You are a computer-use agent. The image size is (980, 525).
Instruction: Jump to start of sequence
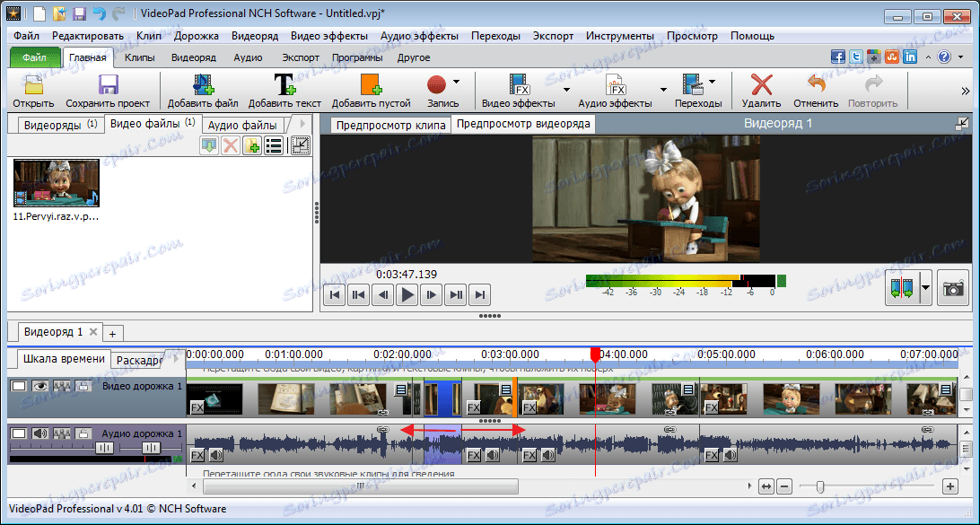pyautogui.click(x=335, y=294)
